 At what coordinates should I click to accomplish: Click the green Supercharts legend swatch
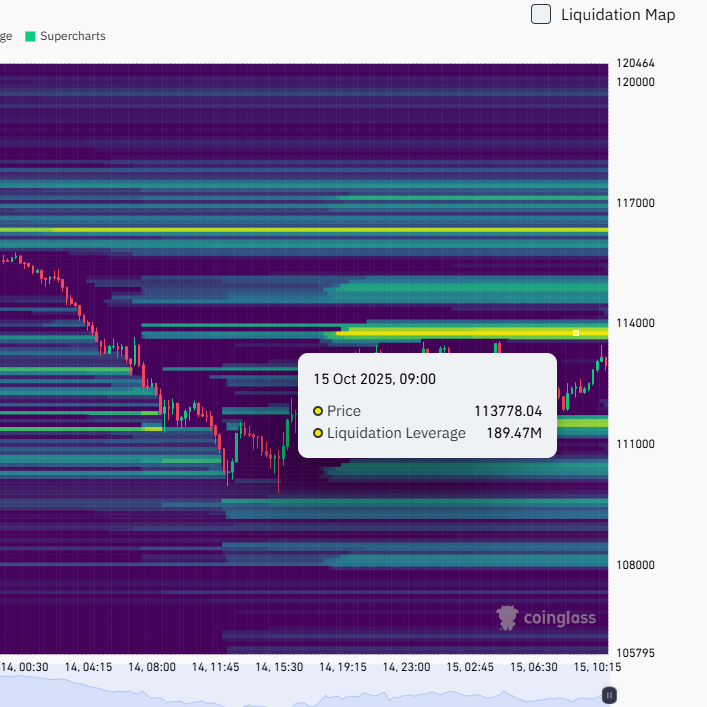(30, 37)
